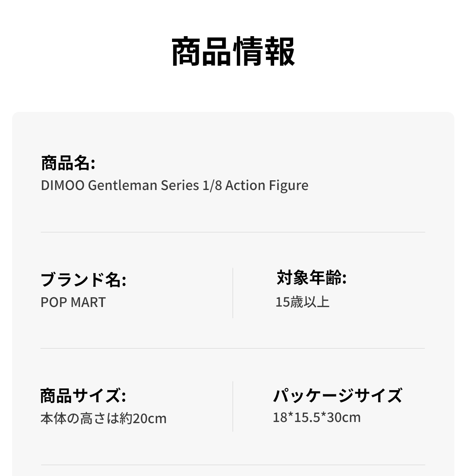Screen dimensions: 466x476
Task: Click the 対象年齢: label
Action: tap(311, 278)
